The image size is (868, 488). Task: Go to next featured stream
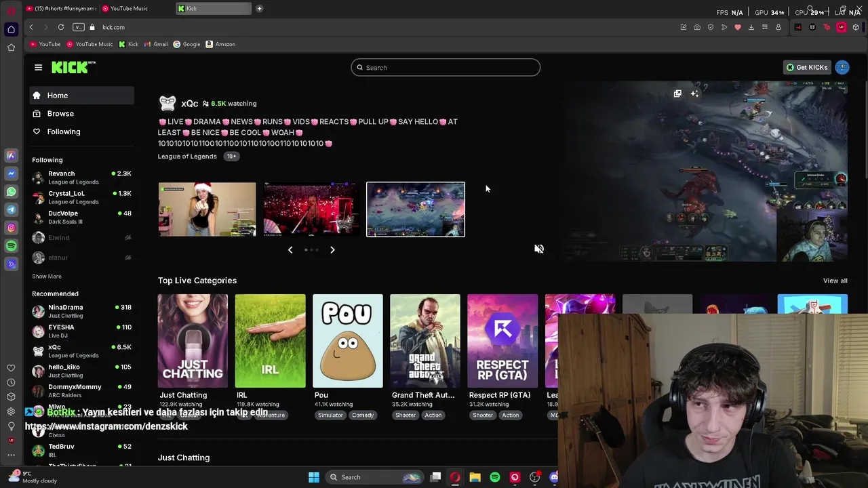[332, 250]
